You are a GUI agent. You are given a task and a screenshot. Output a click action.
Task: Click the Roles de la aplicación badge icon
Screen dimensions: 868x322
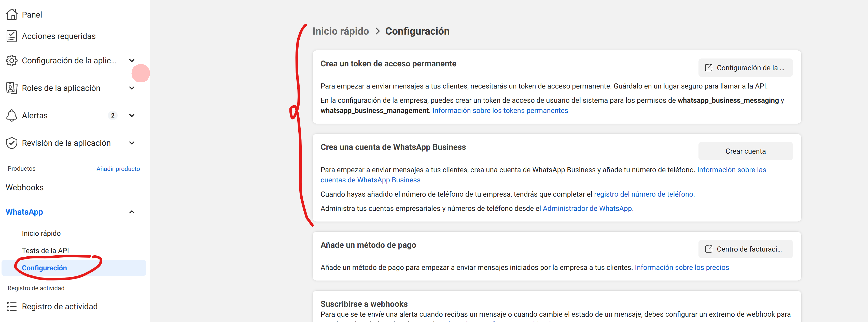pos(11,88)
